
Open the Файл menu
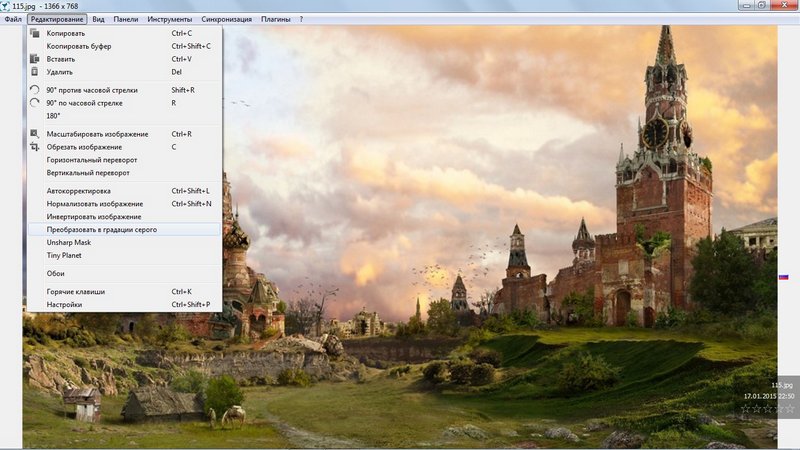point(13,19)
